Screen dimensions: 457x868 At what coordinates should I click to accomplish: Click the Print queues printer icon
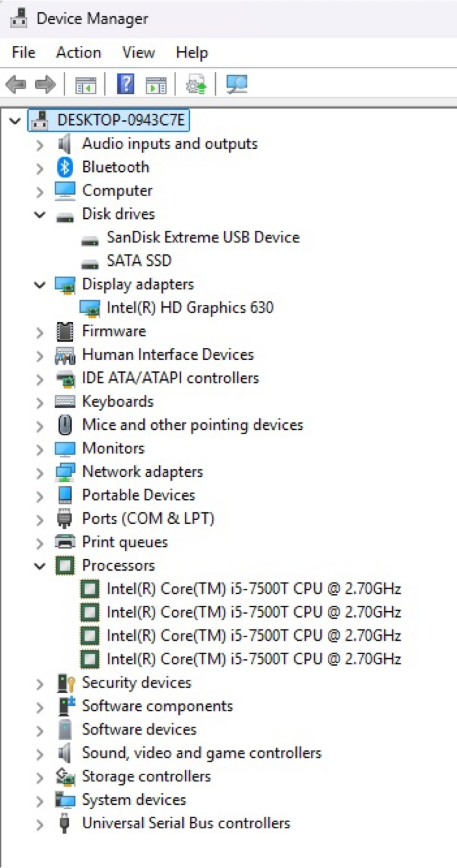click(x=65, y=542)
